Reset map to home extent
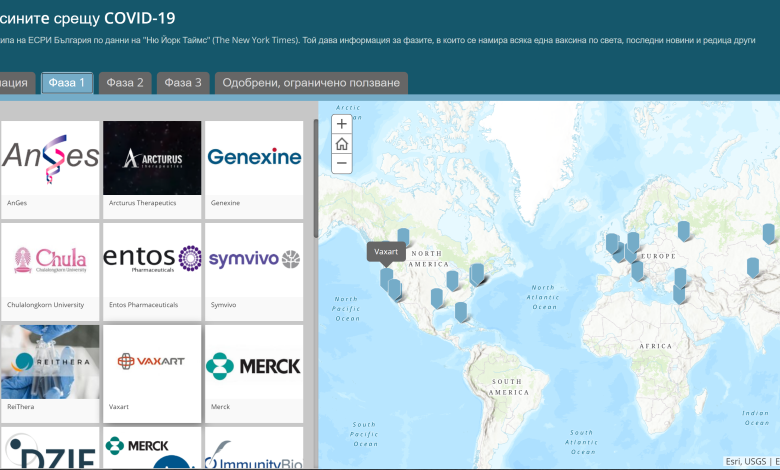Screen dimensions: 780x470 tap(342, 144)
